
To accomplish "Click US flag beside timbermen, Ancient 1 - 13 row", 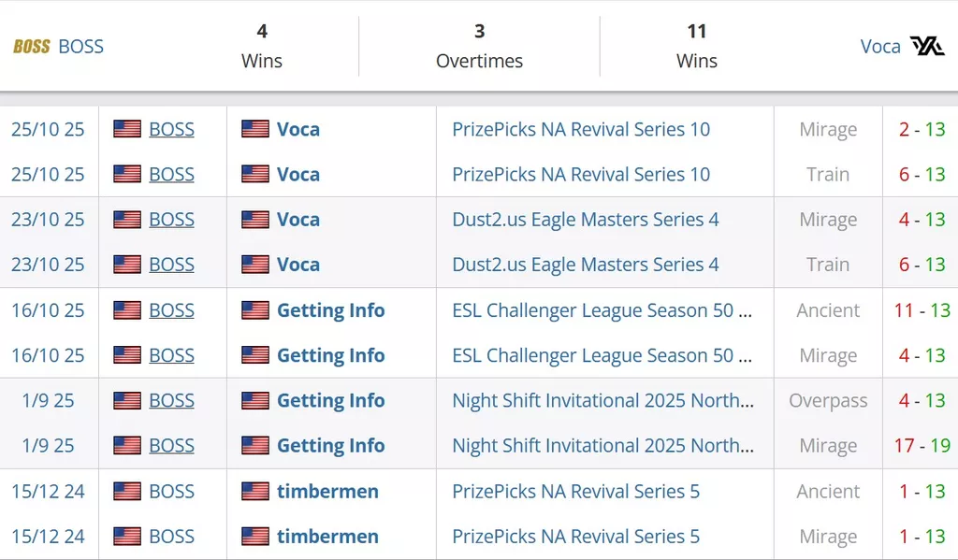I will click(255, 492).
